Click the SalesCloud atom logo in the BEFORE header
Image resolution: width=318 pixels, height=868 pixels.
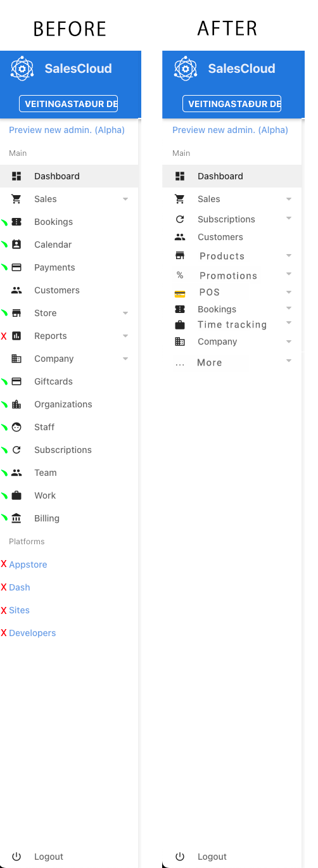click(x=22, y=68)
